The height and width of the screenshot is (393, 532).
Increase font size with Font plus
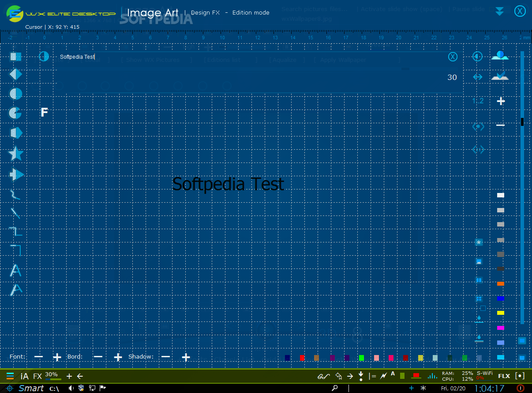(x=57, y=357)
